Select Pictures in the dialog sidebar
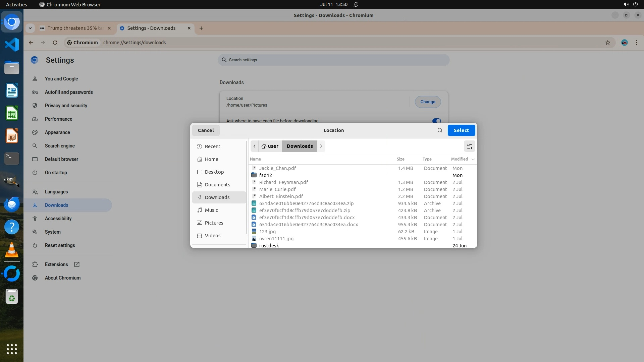644x362 pixels. [214, 223]
